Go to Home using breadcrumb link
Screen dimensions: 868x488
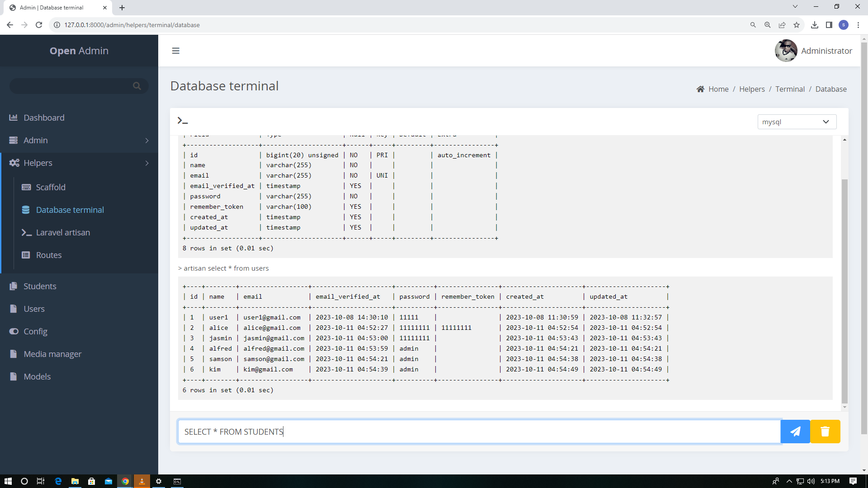click(x=719, y=89)
